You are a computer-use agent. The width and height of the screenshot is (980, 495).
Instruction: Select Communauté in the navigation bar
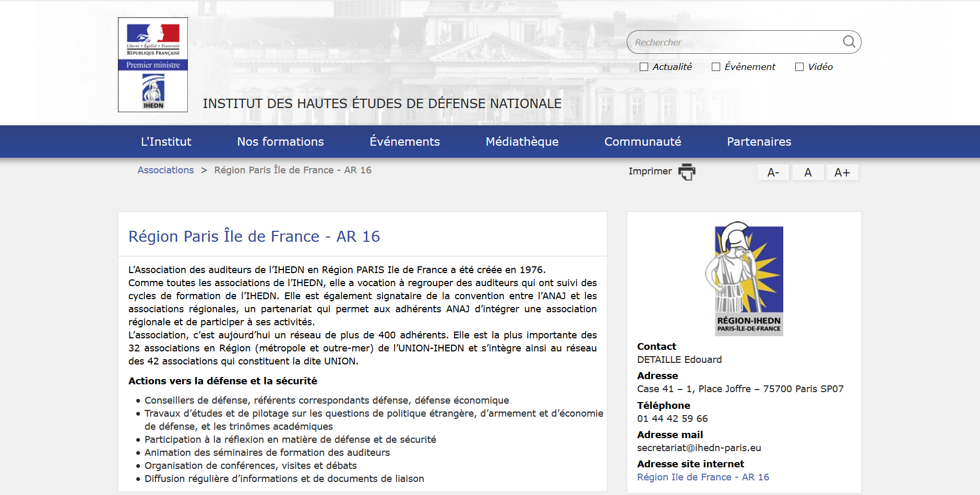coord(643,141)
